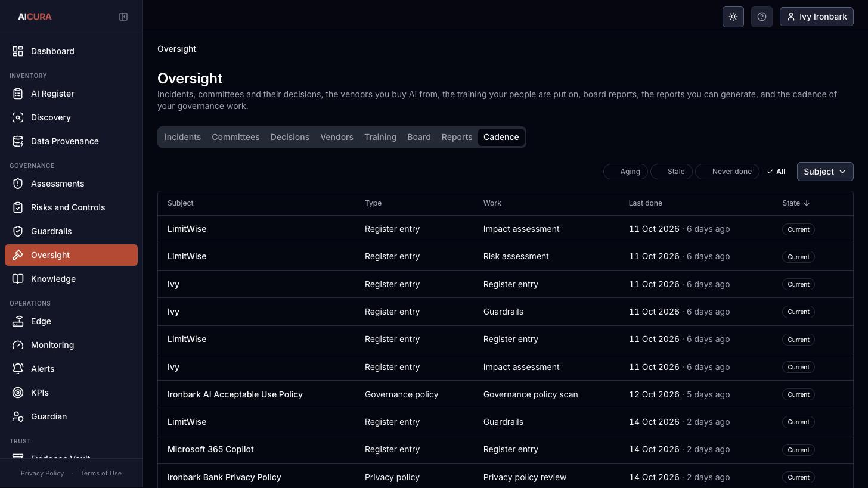868x488 pixels.
Task: Click the Discovery scan icon
Action: pos(18,117)
